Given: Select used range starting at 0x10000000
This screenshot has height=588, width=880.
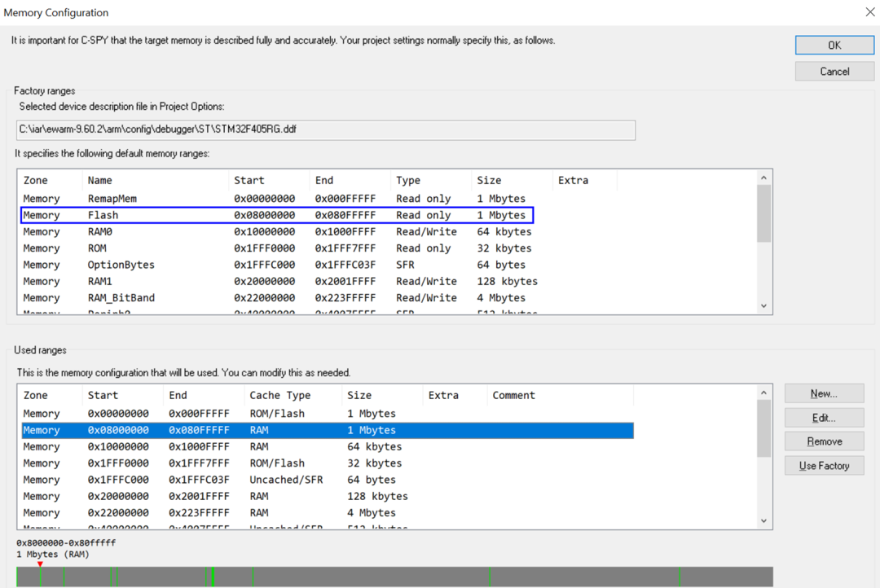Looking at the screenshot, I should click(328, 446).
